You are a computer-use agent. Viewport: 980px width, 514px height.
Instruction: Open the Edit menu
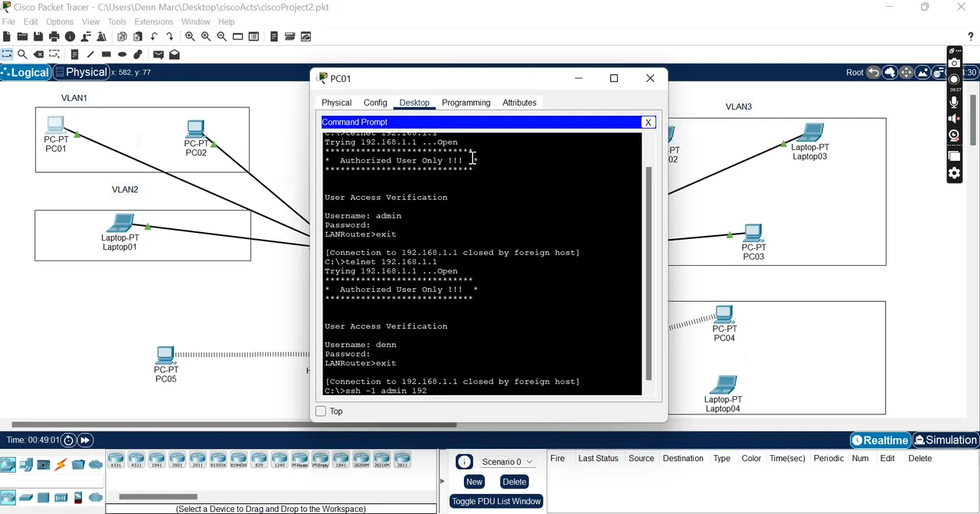click(x=31, y=21)
